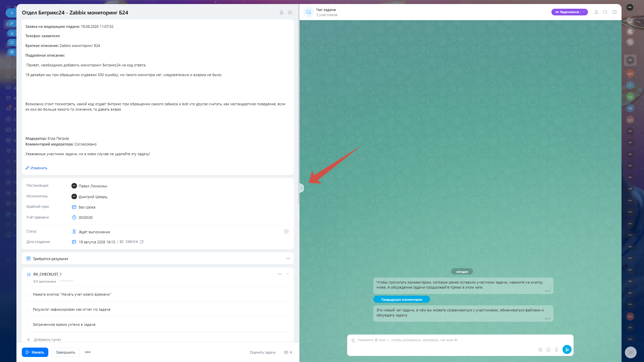Open the search icon in the task chat
This screenshot has height=362, width=644.
(605, 12)
